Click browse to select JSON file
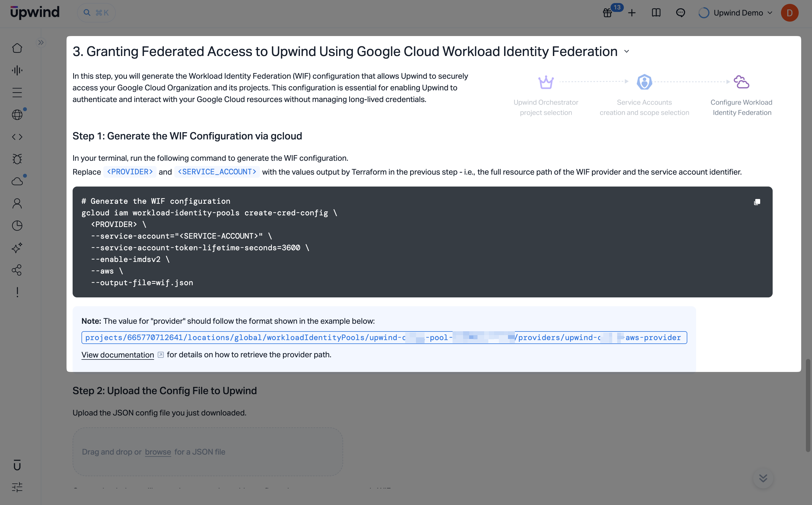This screenshot has height=505, width=812. [x=158, y=452]
